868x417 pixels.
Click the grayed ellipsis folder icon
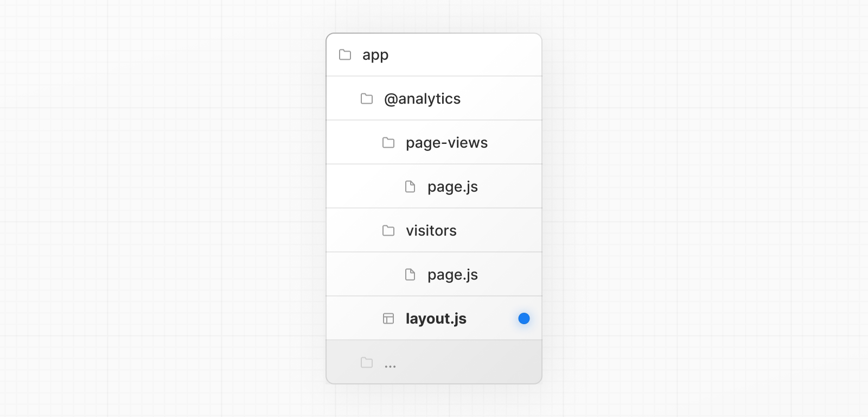pos(367,363)
